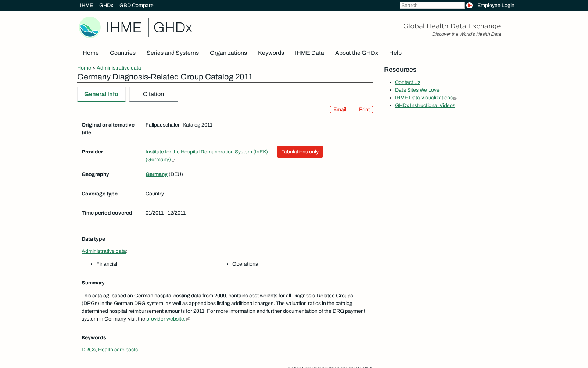Open IHME Data menu item
This screenshot has height=368, width=588.
click(309, 53)
